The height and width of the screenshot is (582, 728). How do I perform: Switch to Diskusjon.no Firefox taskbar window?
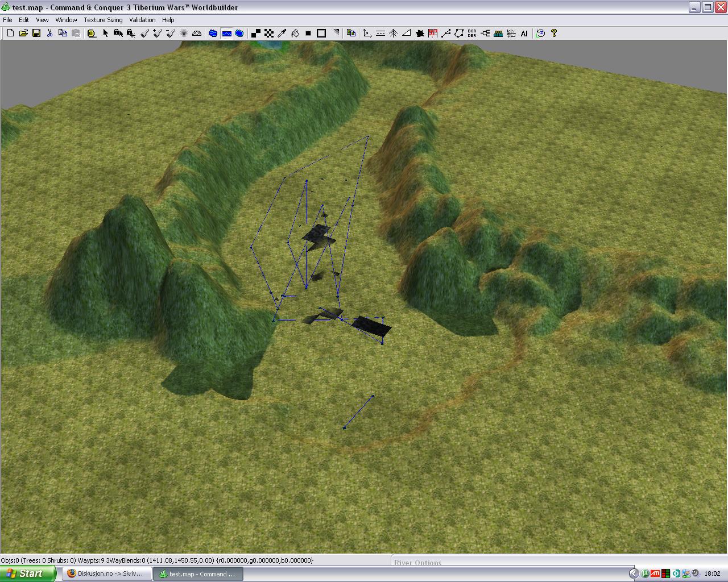(x=107, y=573)
